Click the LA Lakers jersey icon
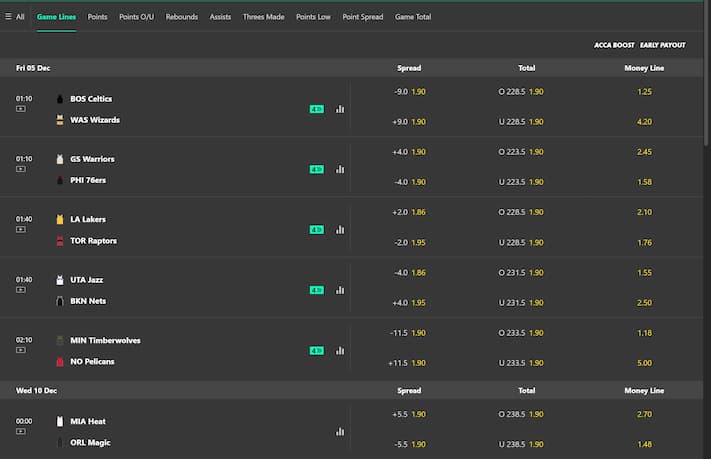 click(60, 220)
